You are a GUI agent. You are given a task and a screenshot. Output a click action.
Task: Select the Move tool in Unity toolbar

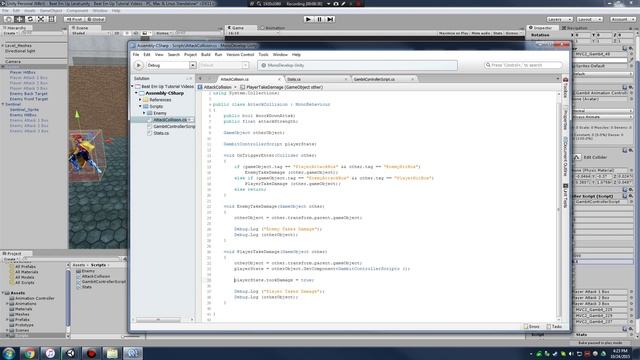(19, 19)
